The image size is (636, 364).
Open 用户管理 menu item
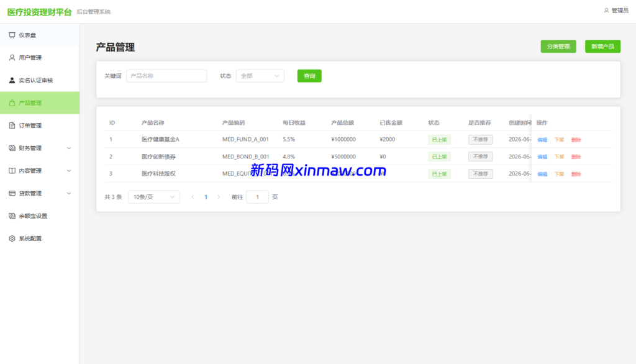click(40, 58)
